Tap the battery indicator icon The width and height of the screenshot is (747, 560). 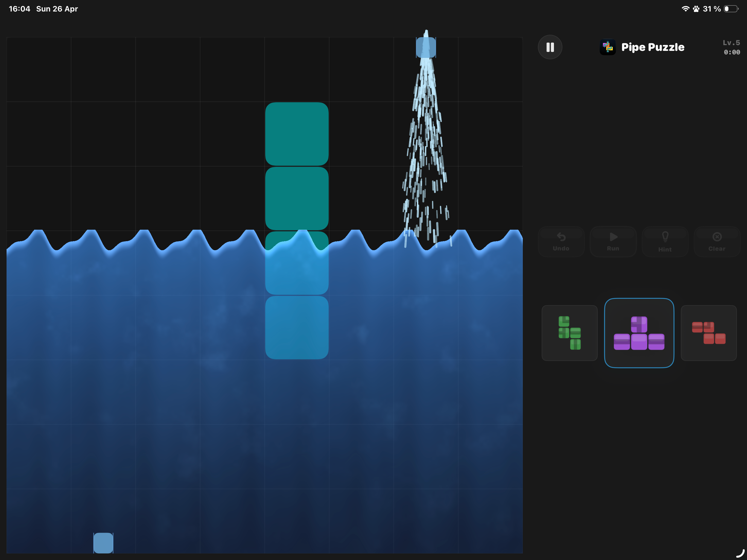[x=731, y=9]
